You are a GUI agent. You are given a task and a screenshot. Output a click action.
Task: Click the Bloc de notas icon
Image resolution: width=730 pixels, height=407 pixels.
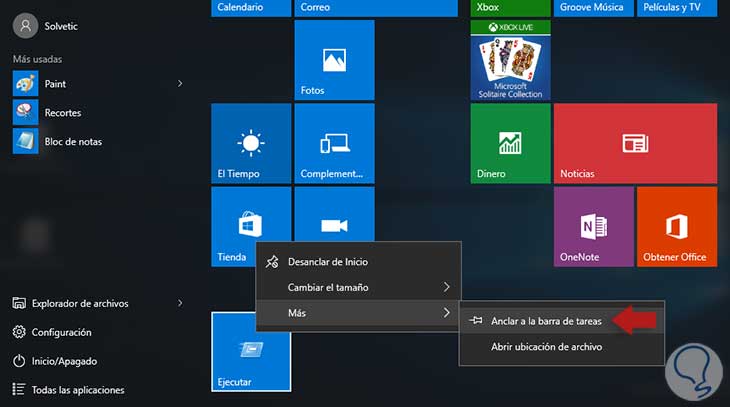point(25,142)
